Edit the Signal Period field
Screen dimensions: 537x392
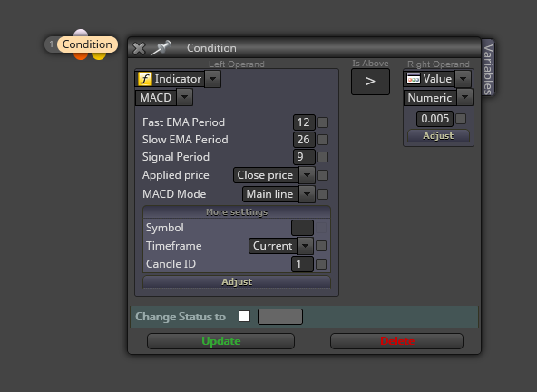pos(304,157)
